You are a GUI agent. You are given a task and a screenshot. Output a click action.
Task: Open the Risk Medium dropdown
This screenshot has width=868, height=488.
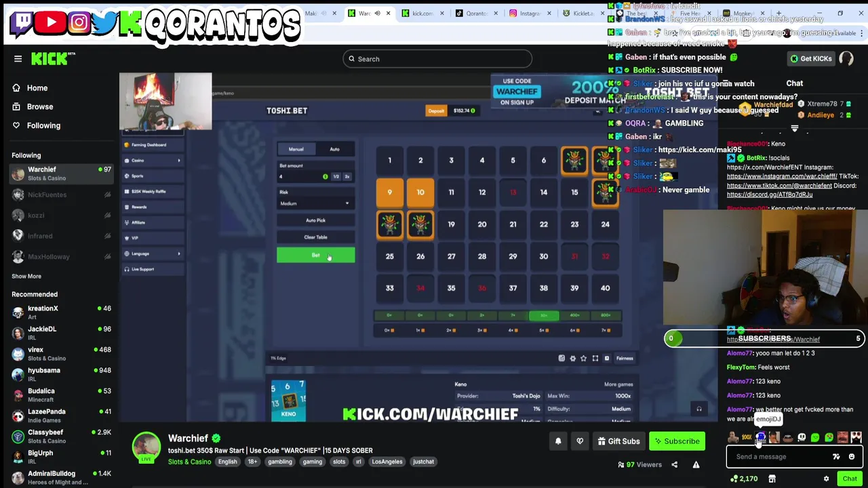pyautogui.click(x=315, y=203)
